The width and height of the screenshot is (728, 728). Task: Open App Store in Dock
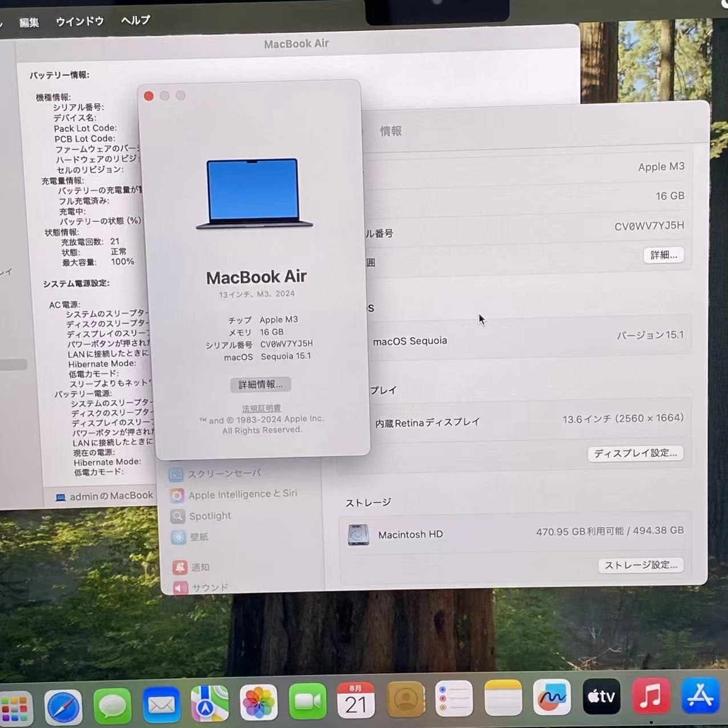[700, 695]
